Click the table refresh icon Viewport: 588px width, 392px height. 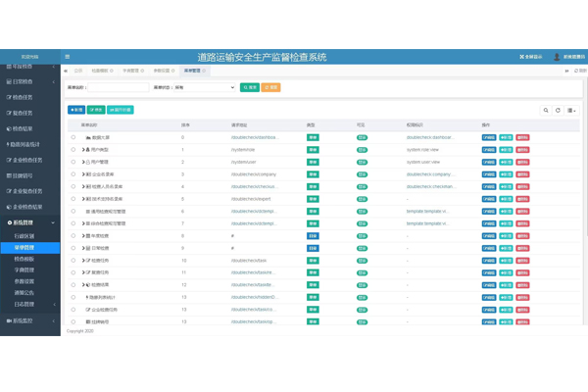coord(558,110)
